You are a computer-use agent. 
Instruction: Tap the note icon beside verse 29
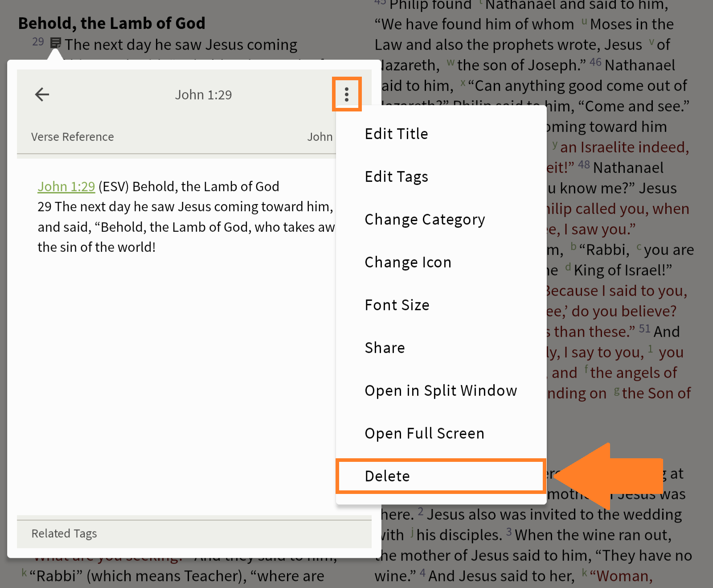[56, 43]
